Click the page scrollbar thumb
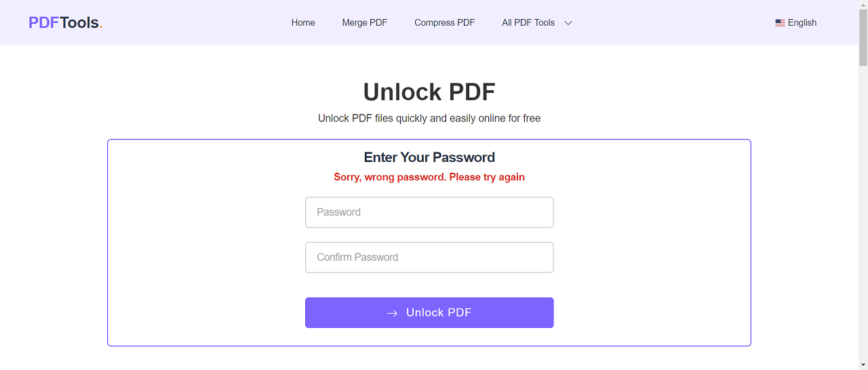 863,39
